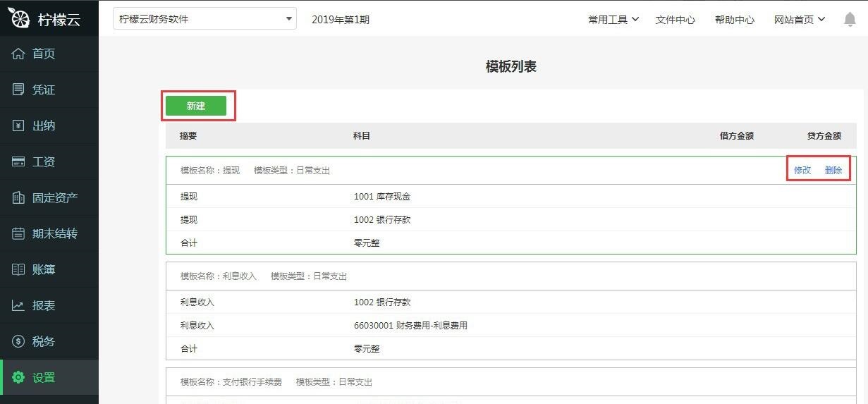This screenshot has width=868, height=404.
Task: Select 期末结转 in the sidebar
Action: (49, 233)
